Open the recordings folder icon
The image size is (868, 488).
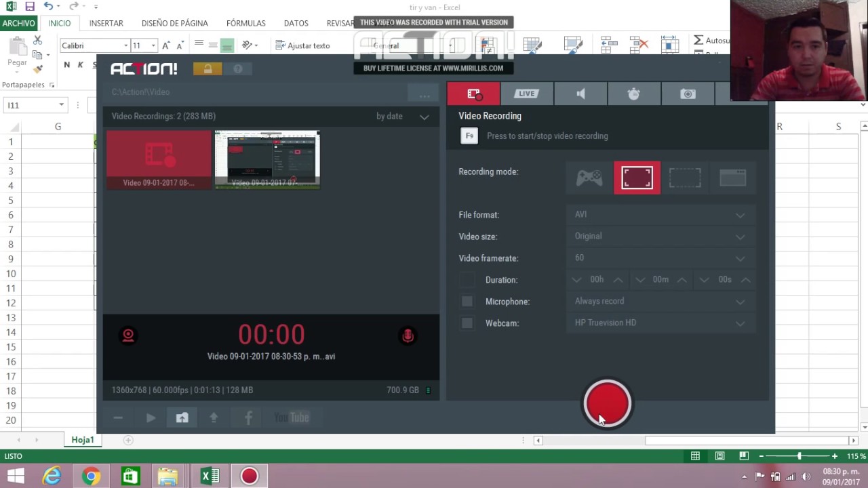[x=182, y=418]
